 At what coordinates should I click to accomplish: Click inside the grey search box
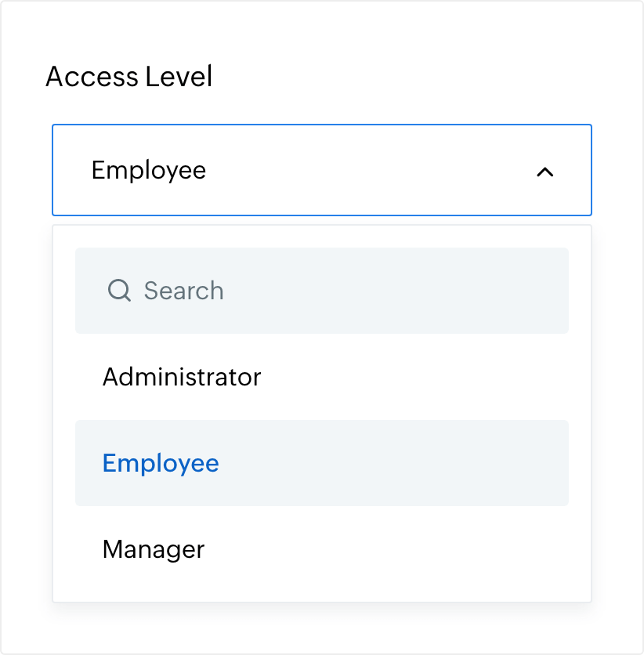point(353,291)
